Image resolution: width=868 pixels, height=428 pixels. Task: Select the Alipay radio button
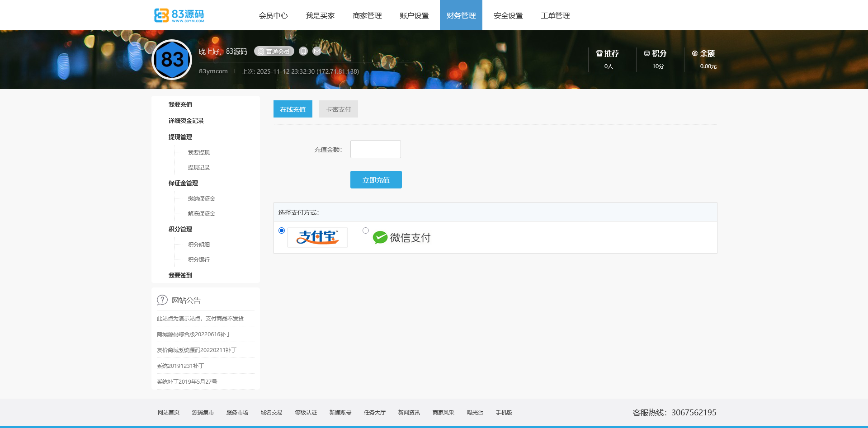pyautogui.click(x=282, y=230)
